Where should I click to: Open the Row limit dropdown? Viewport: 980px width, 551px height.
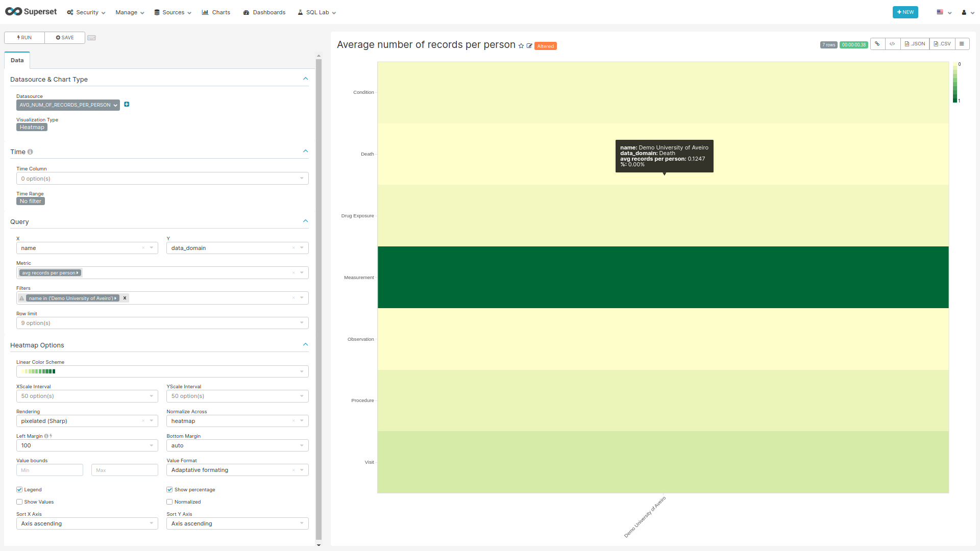pyautogui.click(x=162, y=323)
